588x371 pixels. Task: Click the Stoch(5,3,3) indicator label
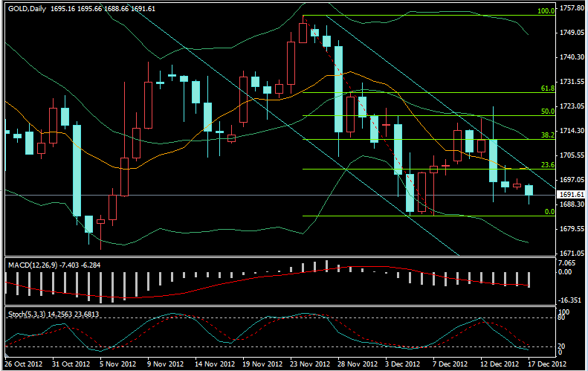[27, 314]
